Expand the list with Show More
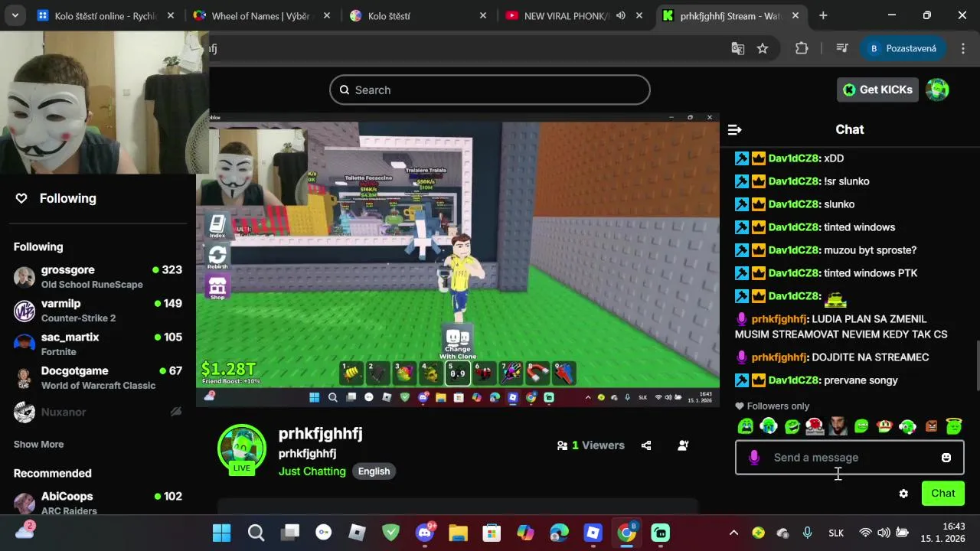Image resolution: width=980 pixels, height=551 pixels. coord(38,445)
